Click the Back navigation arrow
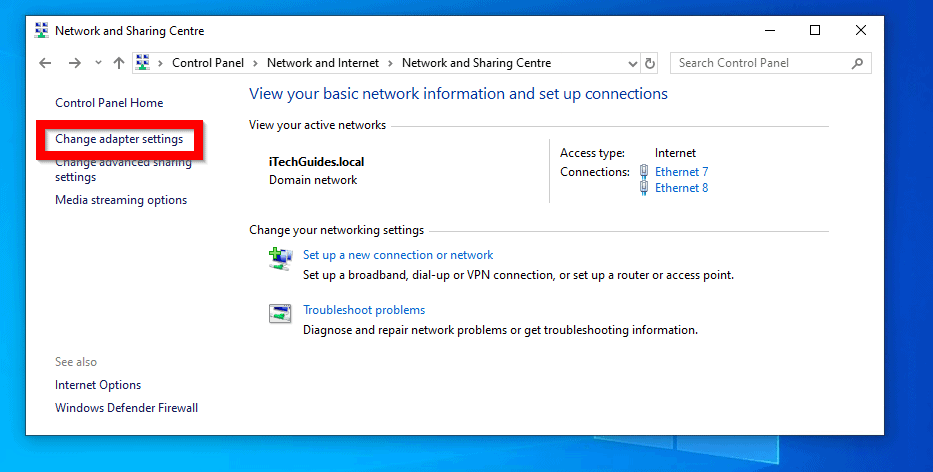933x472 pixels. coord(44,63)
